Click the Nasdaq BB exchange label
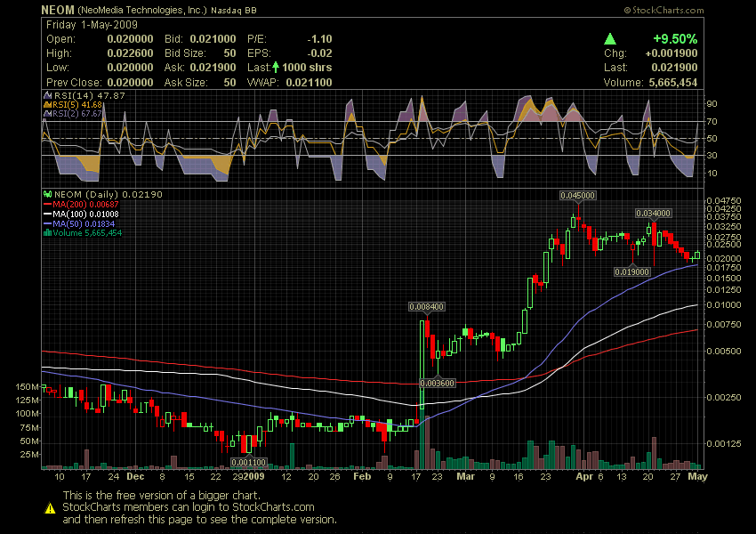The height and width of the screenshot is (534, 756). pyautogui.click(x=234, y=11)
